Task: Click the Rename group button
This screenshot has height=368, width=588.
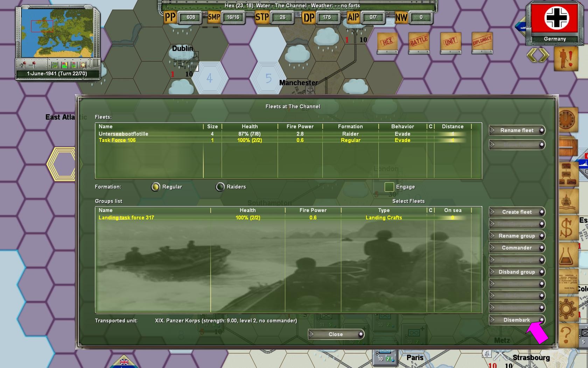Action: tap(517, 236)
